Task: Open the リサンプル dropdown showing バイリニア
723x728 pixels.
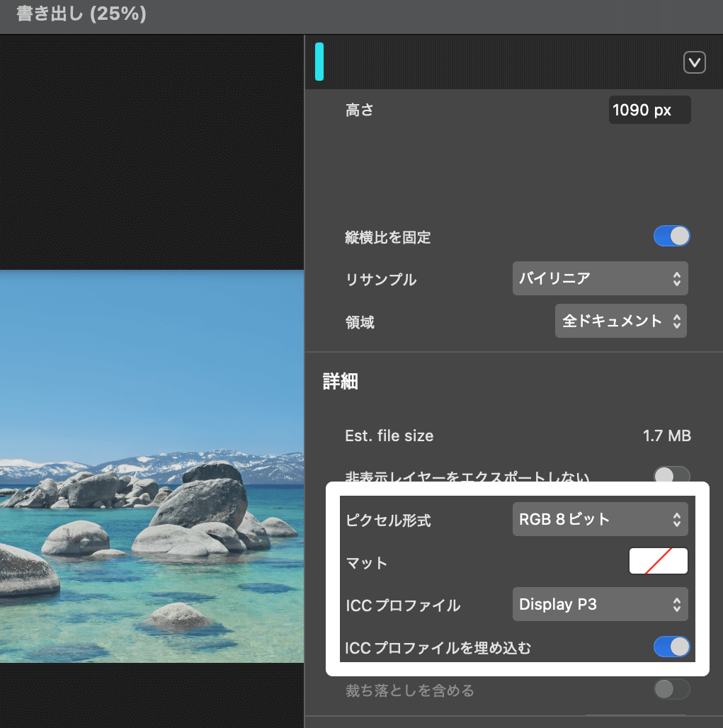Action: pyautogui.click(x=599, y=278)
